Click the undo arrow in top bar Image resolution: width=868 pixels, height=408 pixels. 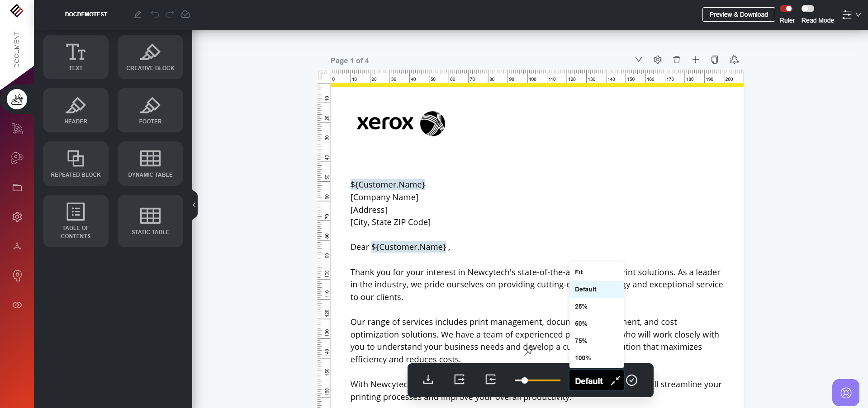click(155, 14)
